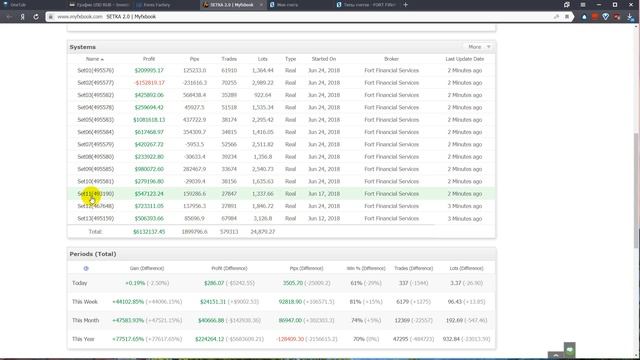Click the Set06 profit $617468.97

149,132
